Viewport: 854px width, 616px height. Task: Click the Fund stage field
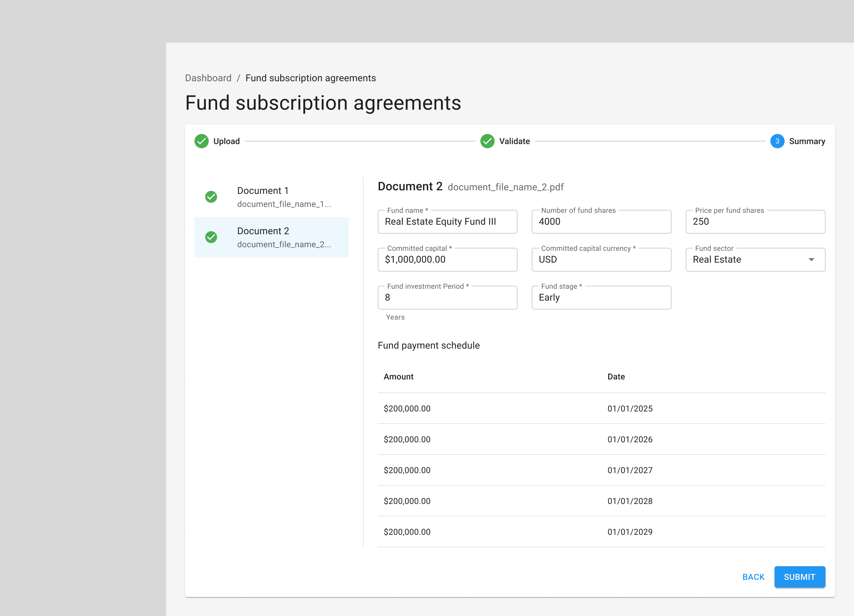(x=601, y=298)
